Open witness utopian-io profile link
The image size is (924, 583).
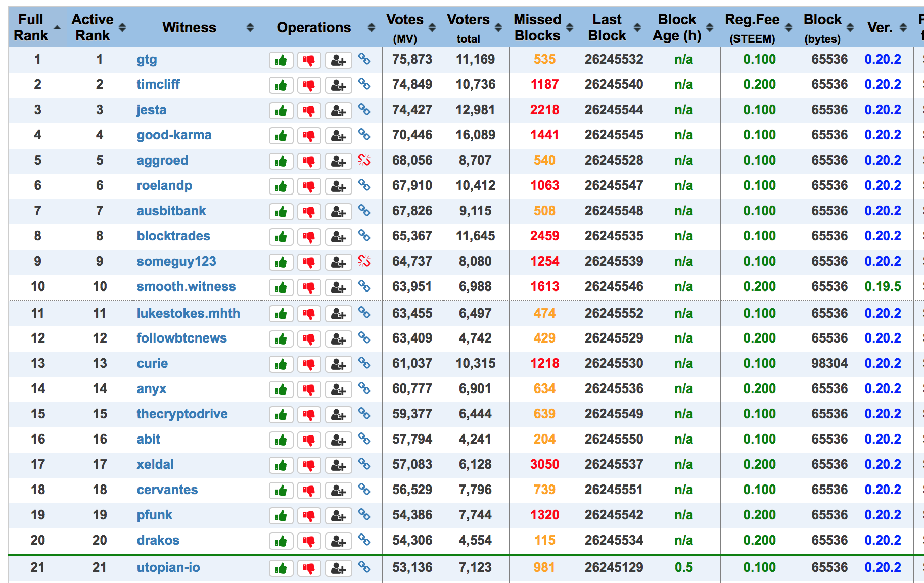(x=168, y=568)
